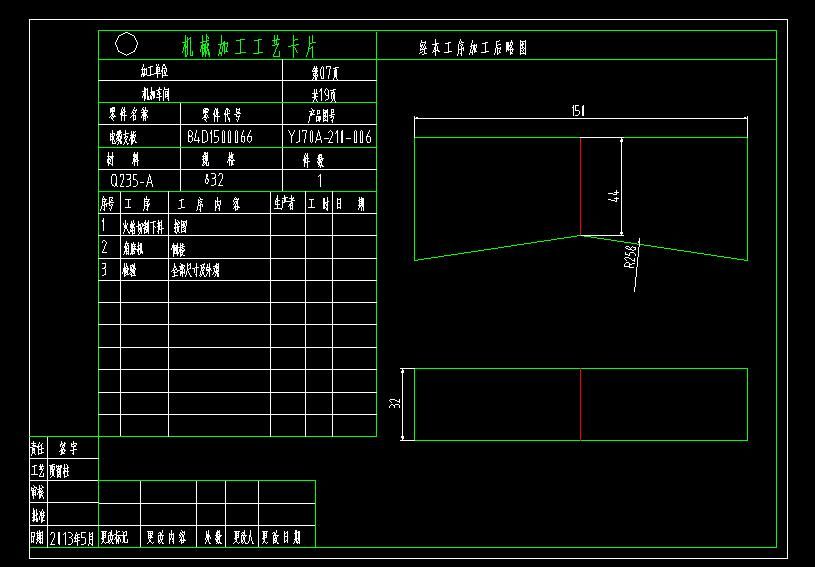Click the 151 width dimension text
Viewport: 815px width, 567px height.
(x=578, y=111)
